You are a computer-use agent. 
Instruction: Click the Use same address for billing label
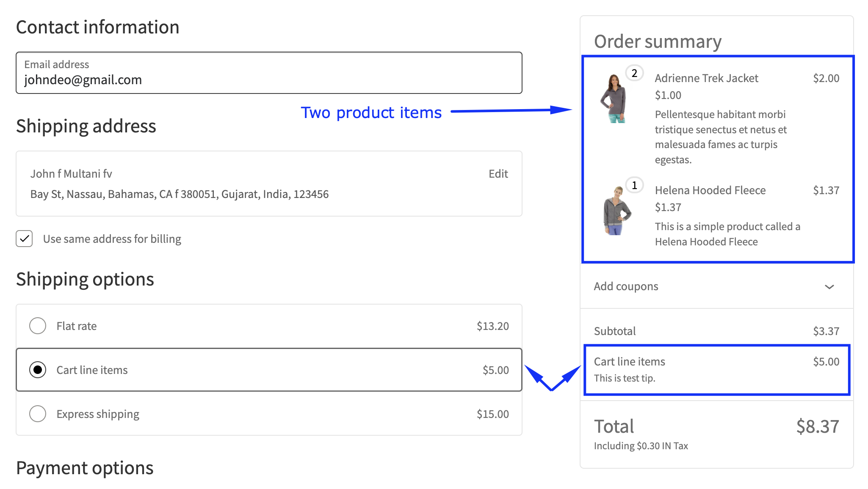pyautogui.click(x=112, y=239)
